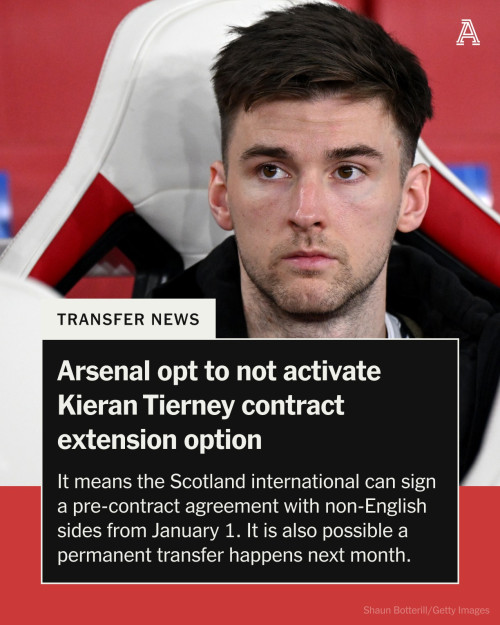Click the summary paragraph starting "It means"
The image size is (500, 625).
[246, 518]
